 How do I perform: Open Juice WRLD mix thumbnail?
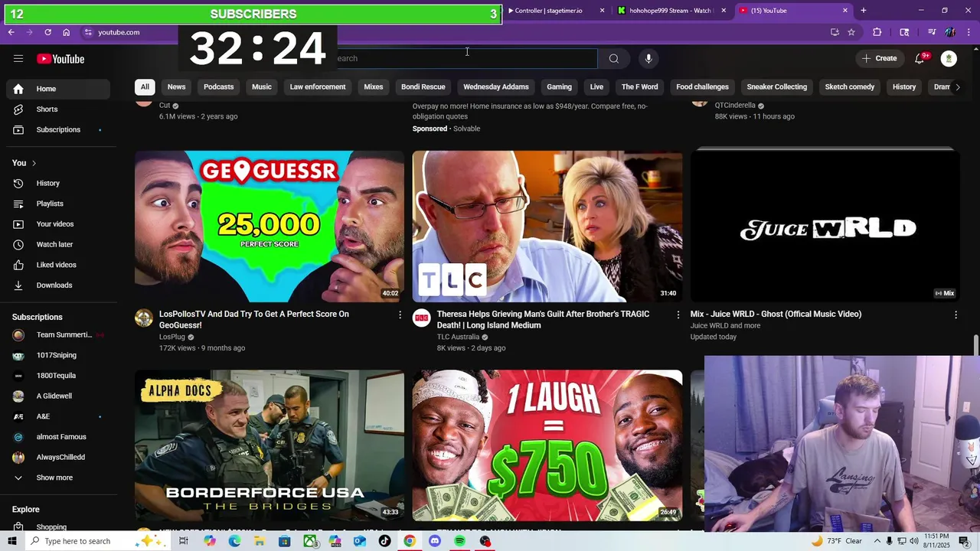point(825,226)
